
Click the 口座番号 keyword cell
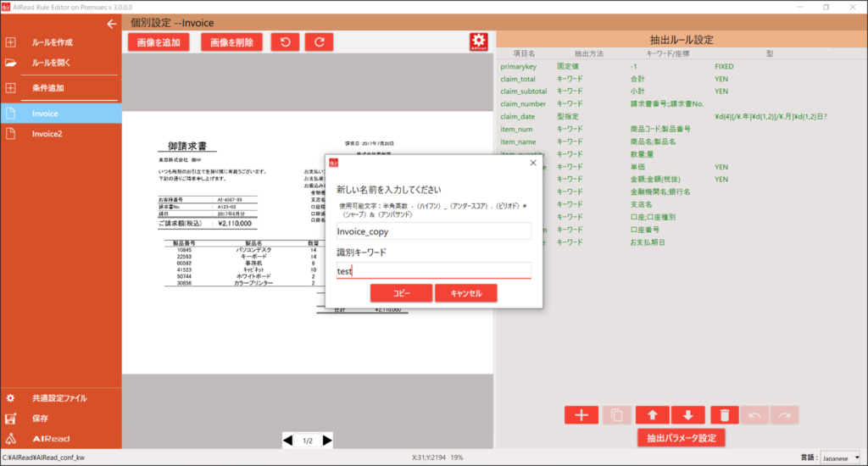click(x=644, y=230)
